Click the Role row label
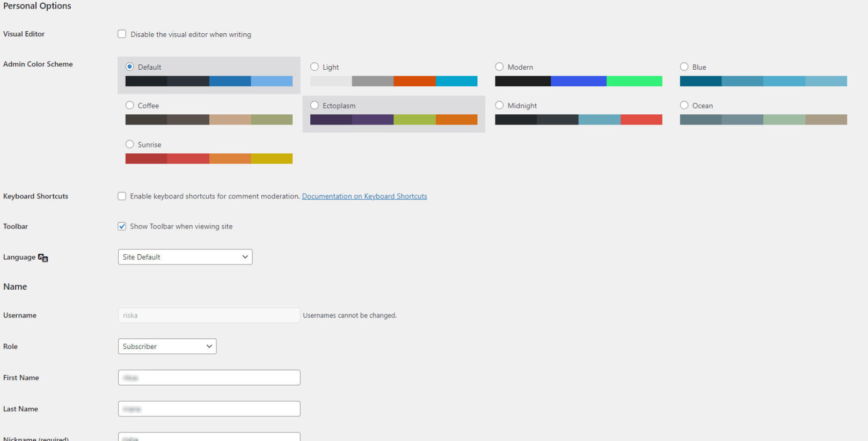Screen dimensions: 868x441 coord(10,347)
